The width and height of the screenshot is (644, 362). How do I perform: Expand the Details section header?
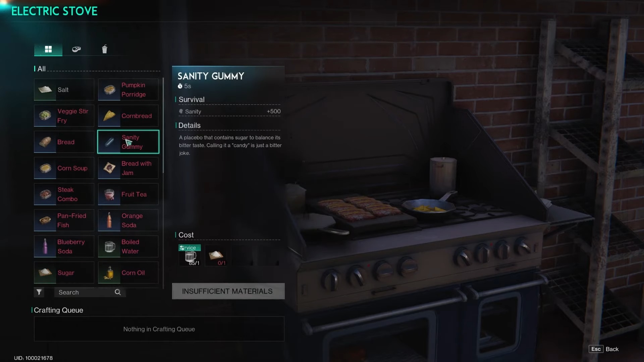tap(190, 125)
